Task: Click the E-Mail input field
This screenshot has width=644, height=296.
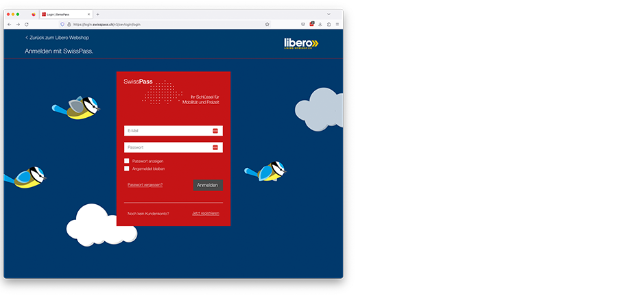Action: tap(174, 131)
